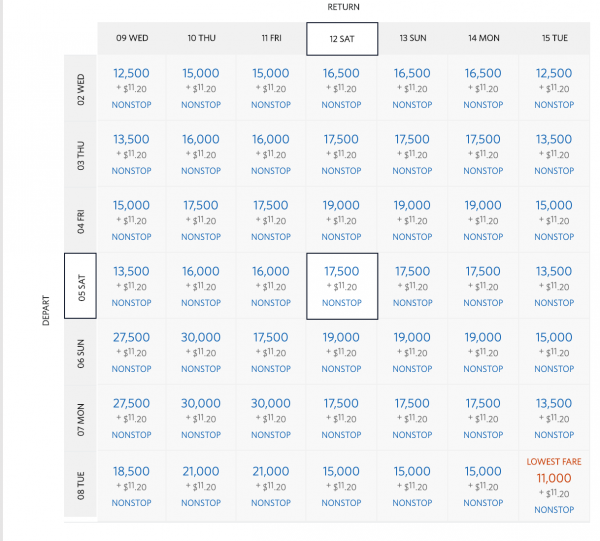Choose 16,500 fare departing 02 WED returning 14 MON

click(483, 74)
